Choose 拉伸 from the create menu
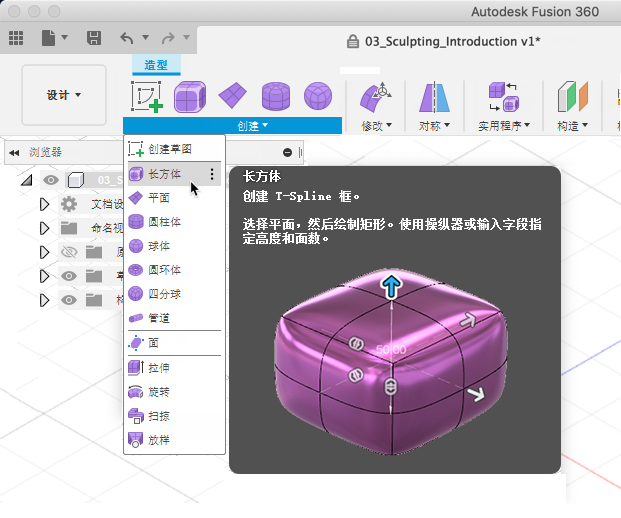The height and width of the screenshot is (518, 621). (x=174, y=368)
